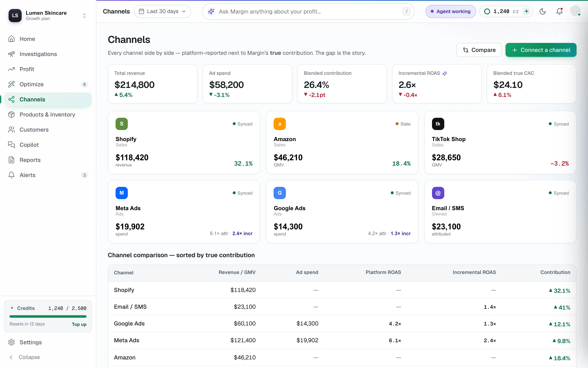Click the Copilot chat bubbles icon
This screenshot has width=588, height=368.
tap(11, 145)
